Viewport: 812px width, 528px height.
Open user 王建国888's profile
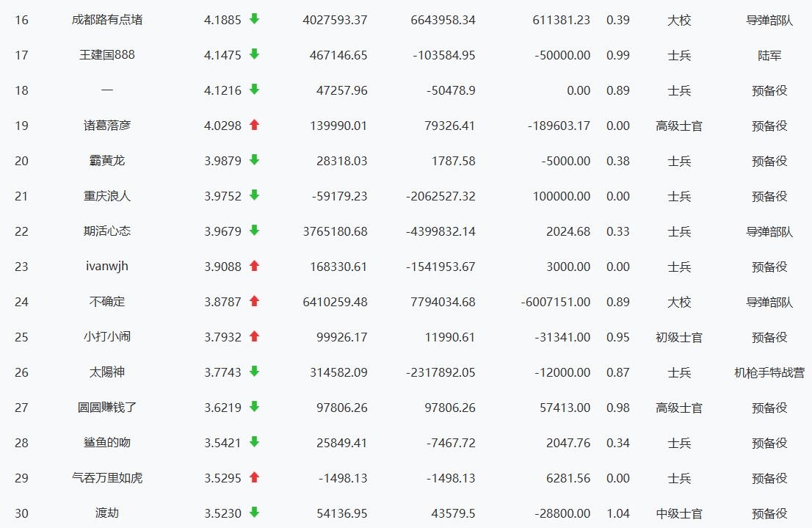107,55
